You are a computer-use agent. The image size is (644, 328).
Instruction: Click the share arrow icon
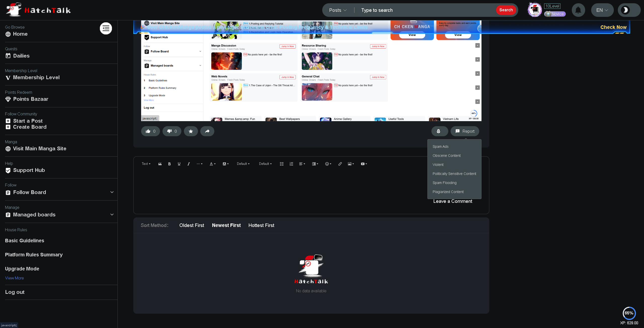click(207, 131)
